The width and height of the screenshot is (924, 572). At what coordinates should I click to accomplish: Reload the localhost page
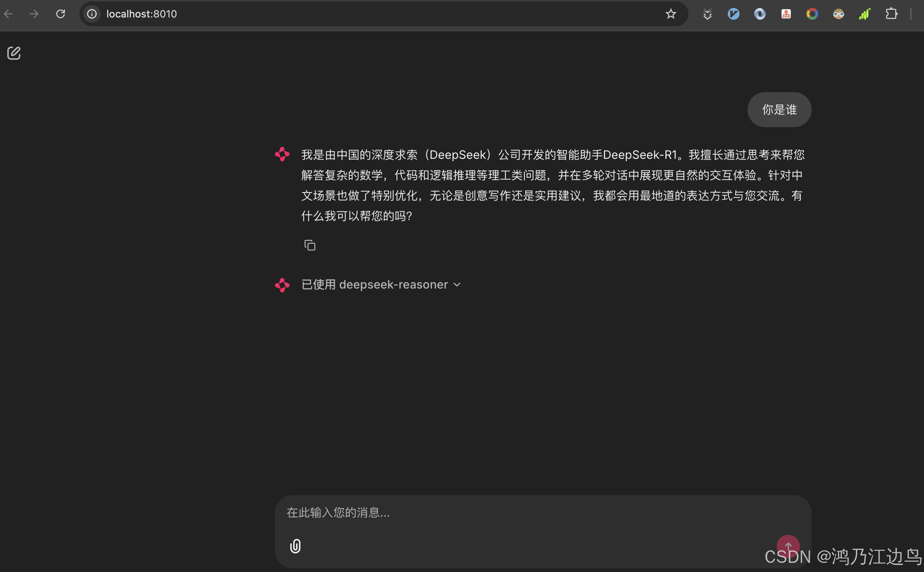pyautogui.click(x=61, y=14)
